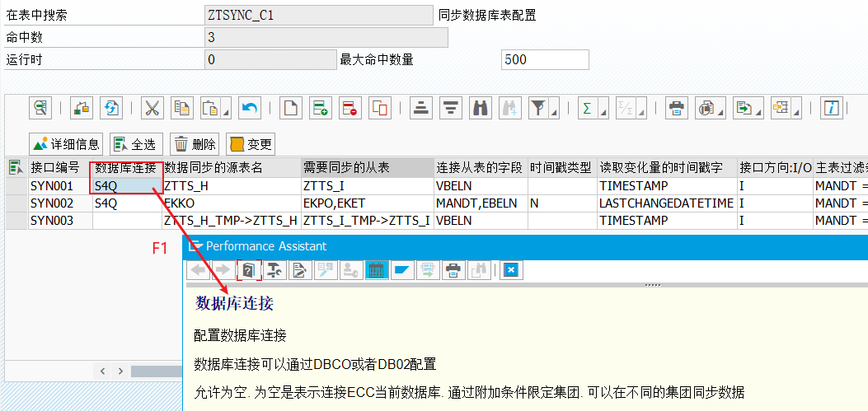Click calendar-style icon in Performance Assistant
The width and height of the screenshot is (868, 411).
[x=377, y=270]
